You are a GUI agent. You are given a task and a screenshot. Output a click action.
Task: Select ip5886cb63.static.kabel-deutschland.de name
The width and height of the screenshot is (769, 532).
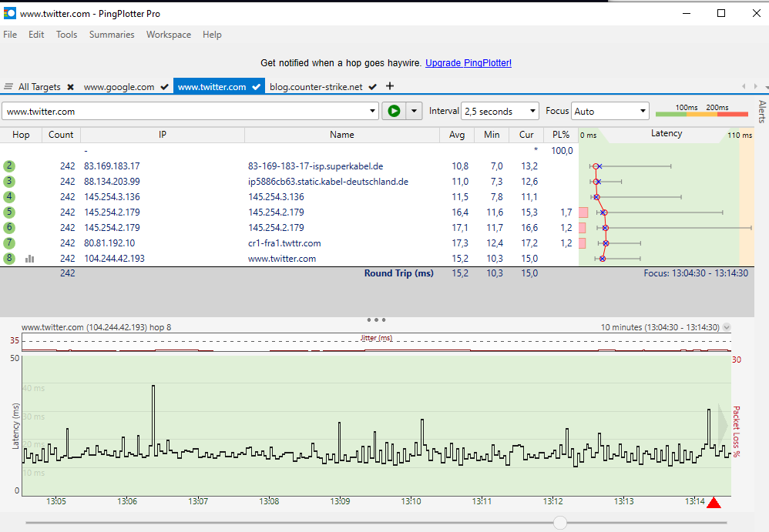point(328,181)
